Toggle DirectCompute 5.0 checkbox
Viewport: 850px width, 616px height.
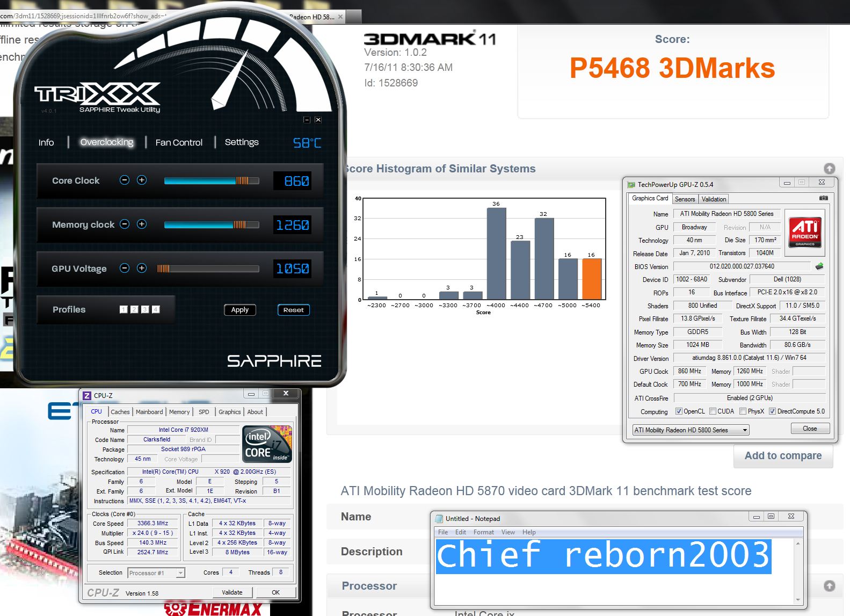pyautogui.click(x=772, y=411)
